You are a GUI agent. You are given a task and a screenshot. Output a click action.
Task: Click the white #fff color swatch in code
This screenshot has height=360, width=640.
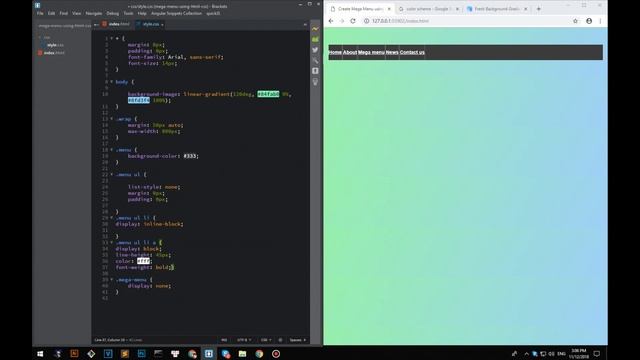[143, 261]
